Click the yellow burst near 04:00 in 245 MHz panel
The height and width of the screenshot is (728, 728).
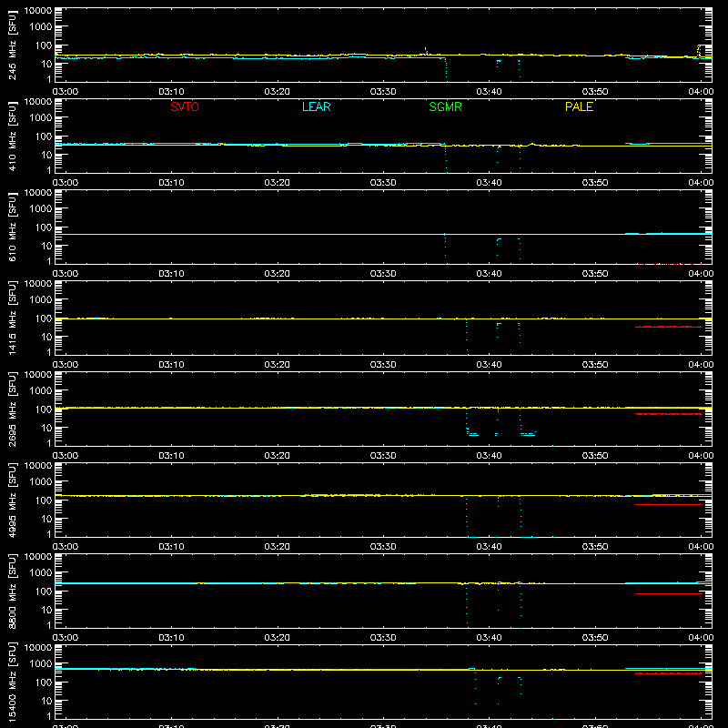tap(700, 51)
